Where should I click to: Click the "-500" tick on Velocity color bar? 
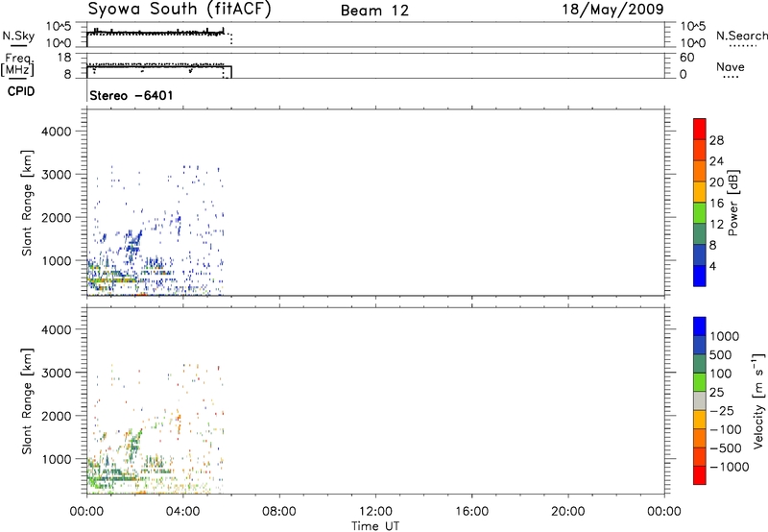click(726, 447)
